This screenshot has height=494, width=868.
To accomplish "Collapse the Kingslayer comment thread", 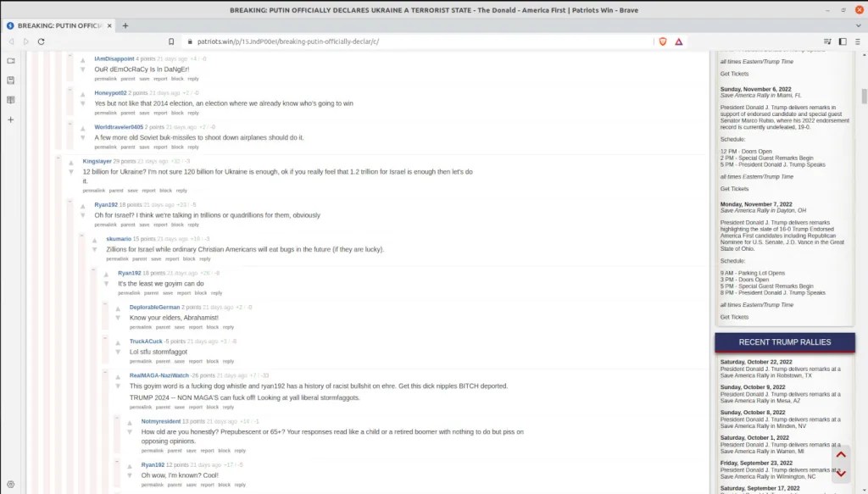I will pos(58,158).
